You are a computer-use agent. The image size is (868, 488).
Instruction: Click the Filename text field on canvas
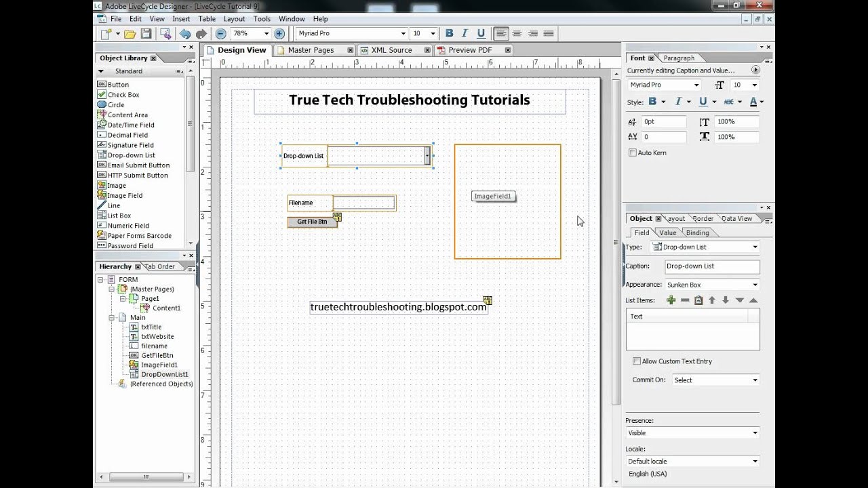[364, 203]
